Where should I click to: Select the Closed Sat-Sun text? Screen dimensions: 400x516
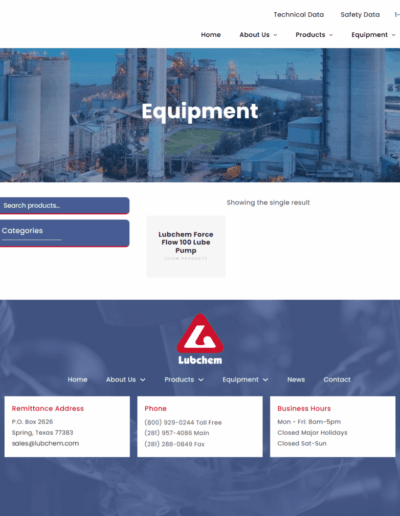pos(302,444)
